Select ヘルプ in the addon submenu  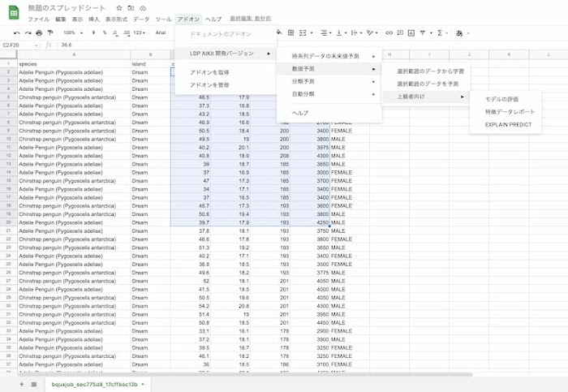pos(329,113)
